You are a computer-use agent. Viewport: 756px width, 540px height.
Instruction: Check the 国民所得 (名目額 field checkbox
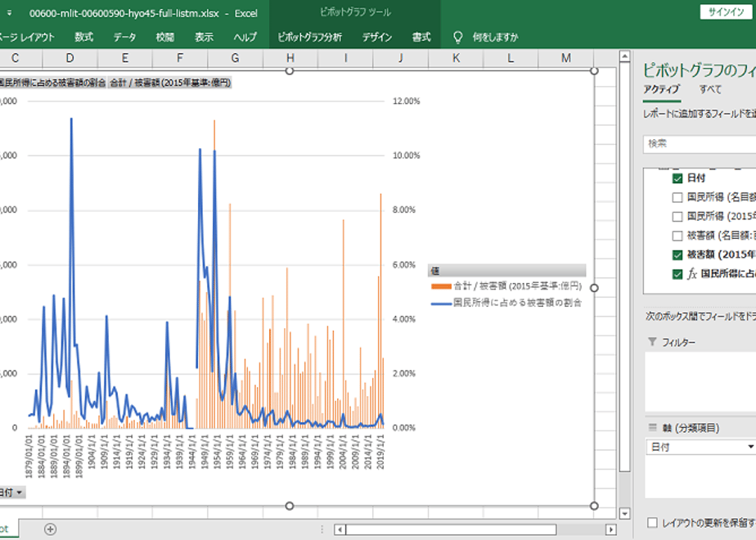677,197
